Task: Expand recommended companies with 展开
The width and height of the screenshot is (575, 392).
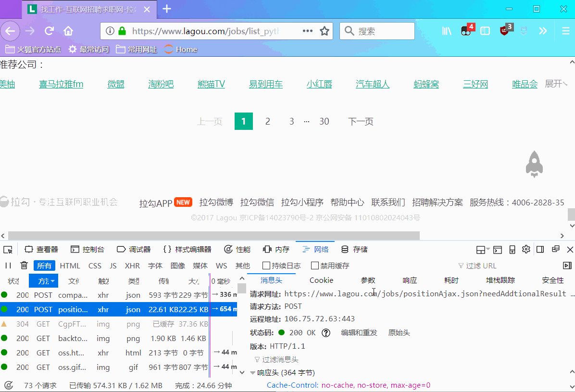Action: tap(556, 84)
